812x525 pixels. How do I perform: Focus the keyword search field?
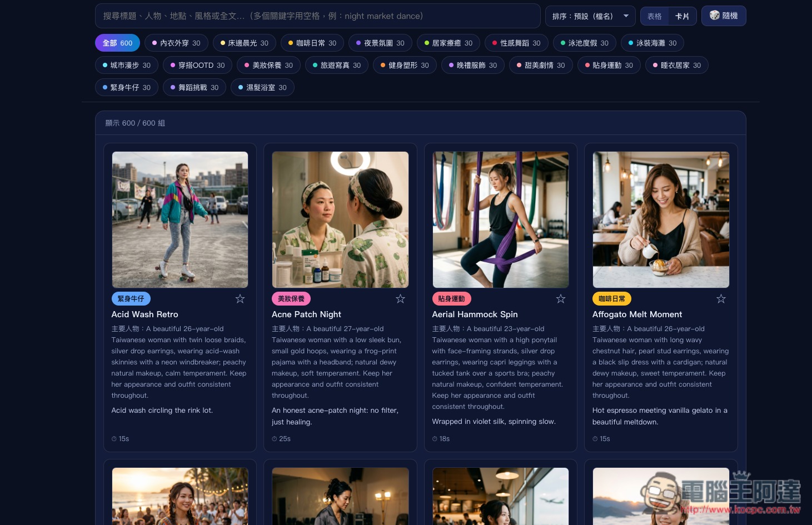point(318,16)
